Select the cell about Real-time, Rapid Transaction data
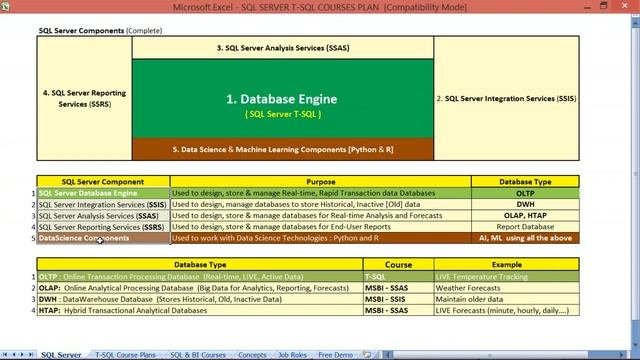The height and width of the screenshot is (360, 640). click(x=321, y=193)
